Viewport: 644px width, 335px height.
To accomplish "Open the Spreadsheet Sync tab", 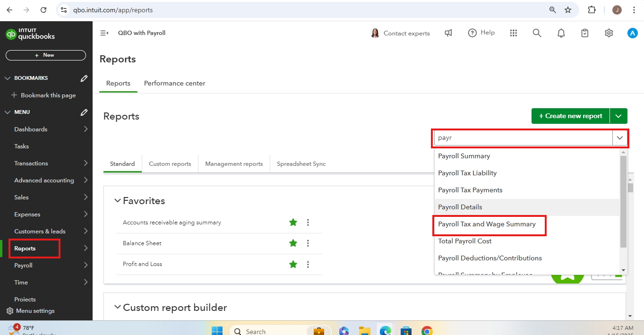I will coord(301,164).
